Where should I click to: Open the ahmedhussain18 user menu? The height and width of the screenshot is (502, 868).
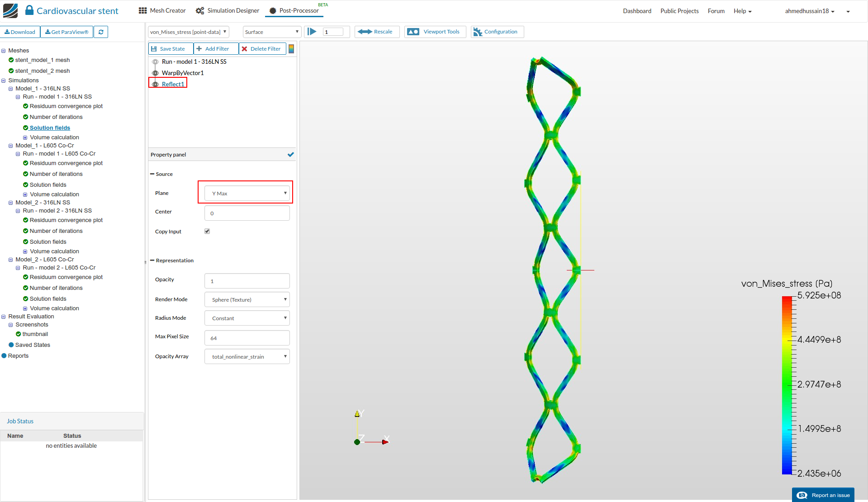tap(810, 11)
